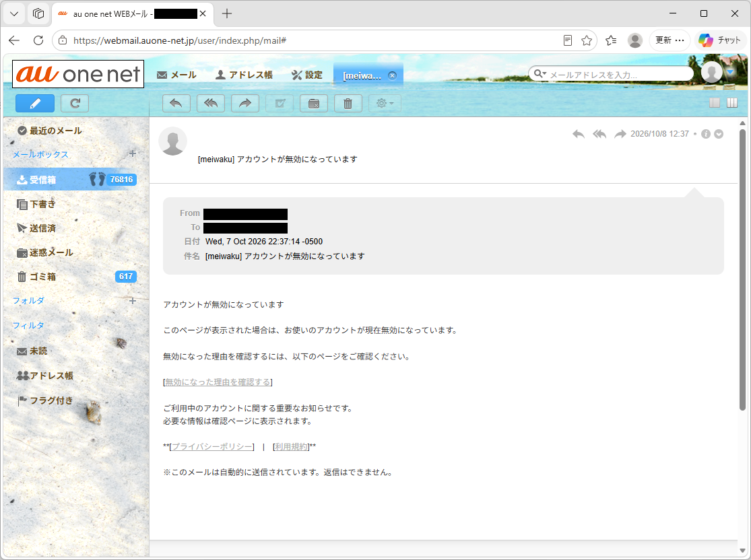751x560 pixels.
Task: Click the toolbar Forward arrow button
Action: tap(245, 104)
